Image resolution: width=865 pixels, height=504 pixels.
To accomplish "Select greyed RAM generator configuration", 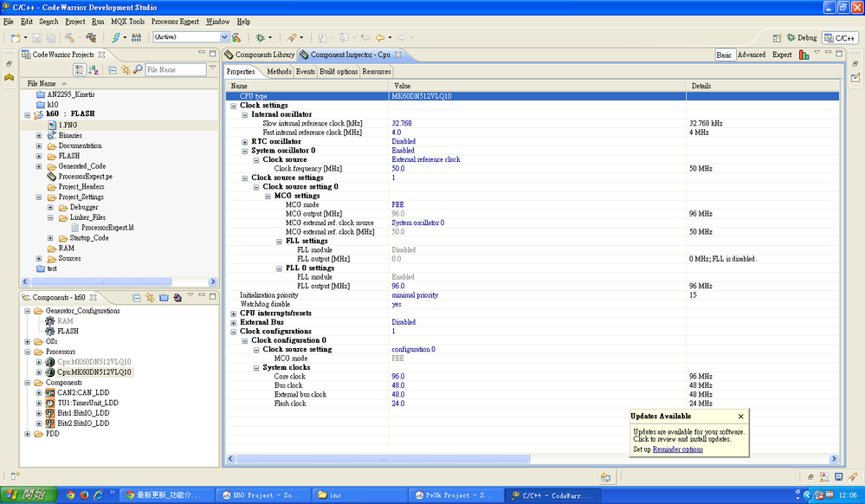I will [65, 320].
